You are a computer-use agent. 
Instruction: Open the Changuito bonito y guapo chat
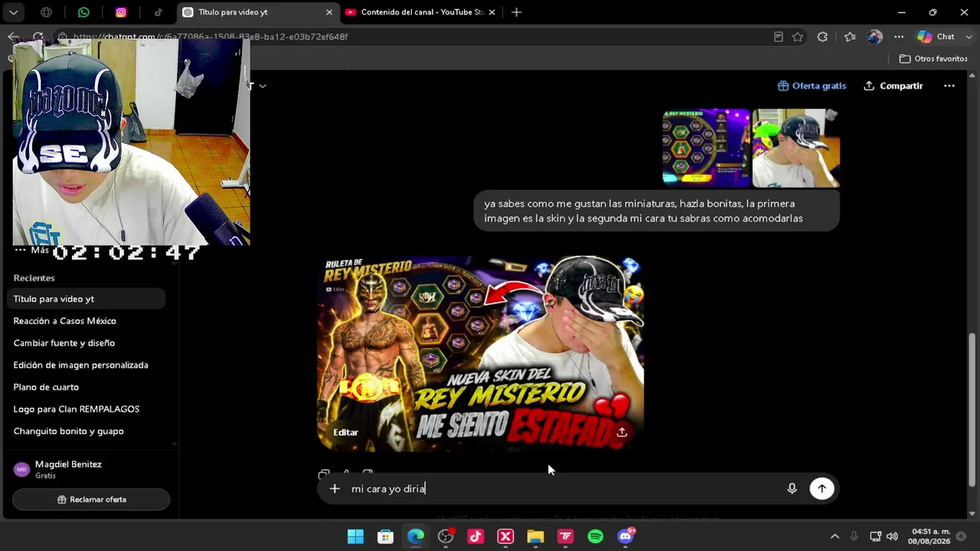click(86, 431)
